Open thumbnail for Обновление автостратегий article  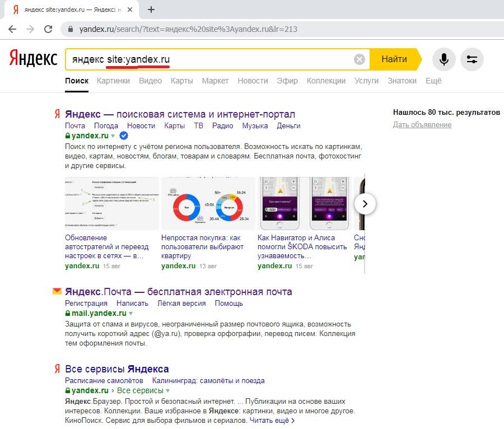coord(112,203)
